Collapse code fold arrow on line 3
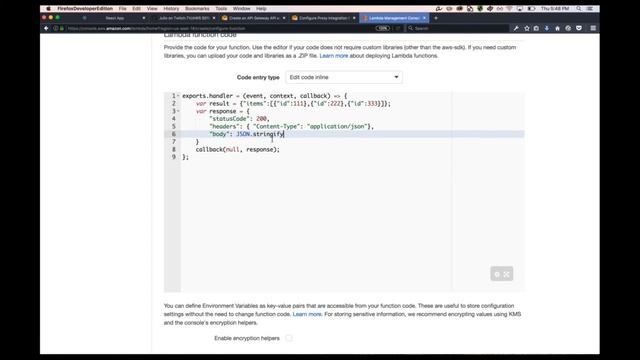Screen dimensions: 640x360 point(178,111)
